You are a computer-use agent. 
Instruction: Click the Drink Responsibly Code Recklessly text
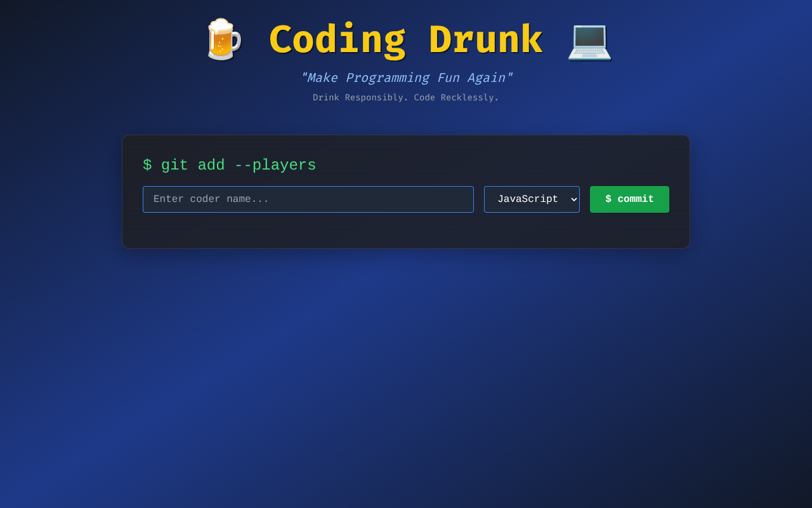406,97
